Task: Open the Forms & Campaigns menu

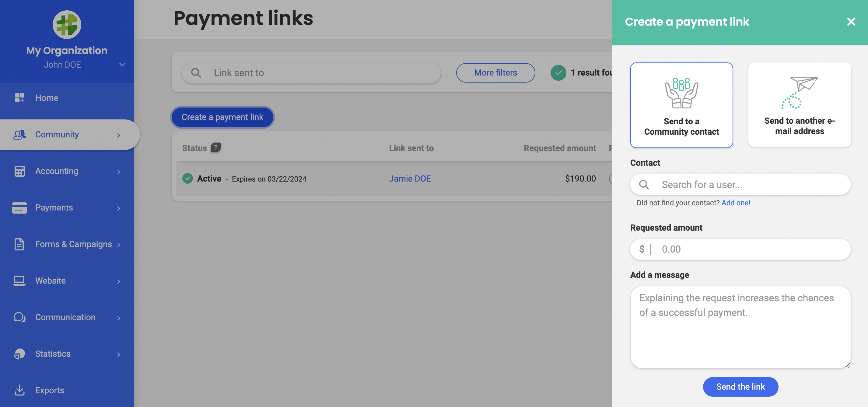Action: [x=73, y=244]
